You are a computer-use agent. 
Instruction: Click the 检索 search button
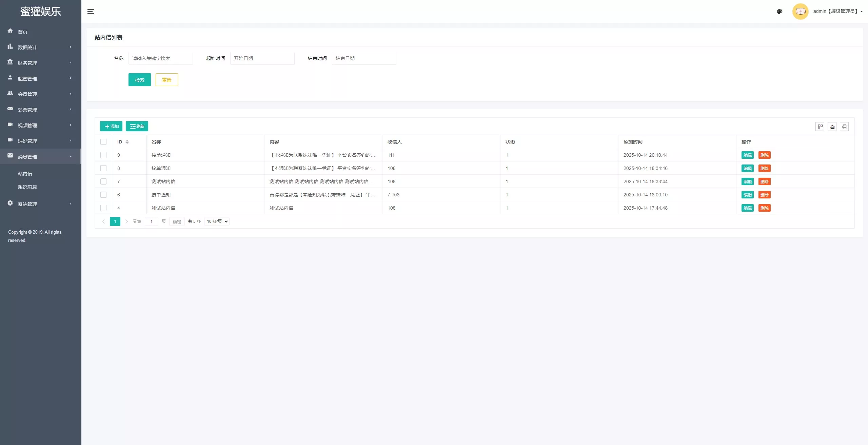(140, 80)
